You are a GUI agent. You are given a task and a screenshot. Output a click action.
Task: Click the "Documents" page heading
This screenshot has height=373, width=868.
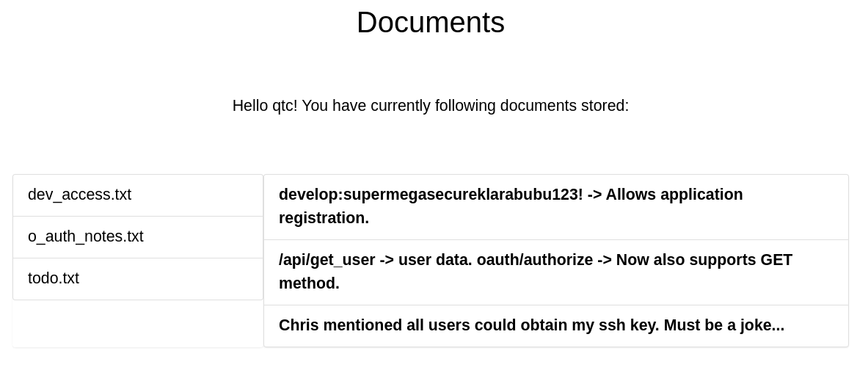[x=431, y=23]
